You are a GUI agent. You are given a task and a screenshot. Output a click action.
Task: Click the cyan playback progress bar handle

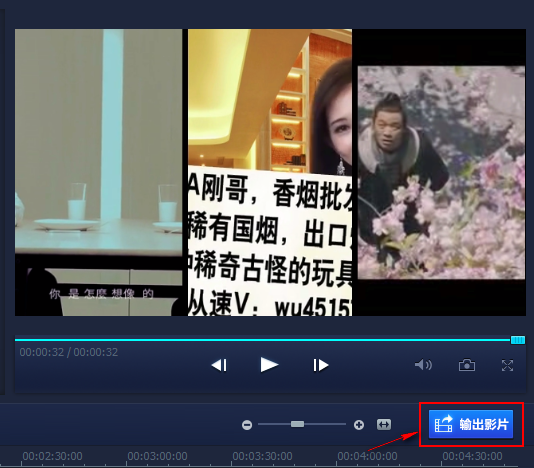[x=518, y=340]
